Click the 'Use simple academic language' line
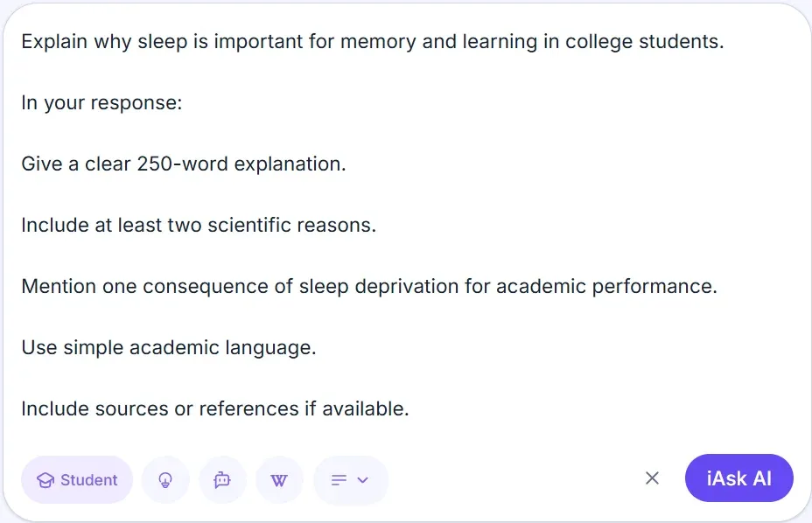The image size is (812, 523). click(x=168, y=347)
